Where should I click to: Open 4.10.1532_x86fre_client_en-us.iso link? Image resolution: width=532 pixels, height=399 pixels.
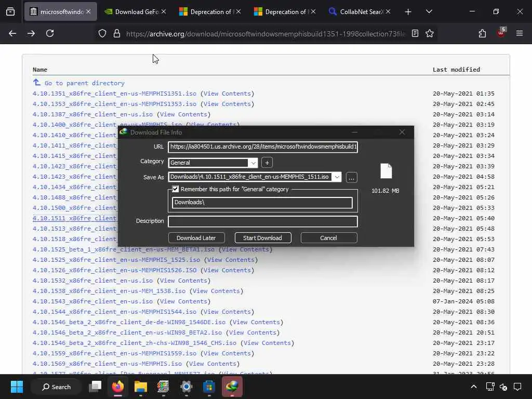point(92,281)
